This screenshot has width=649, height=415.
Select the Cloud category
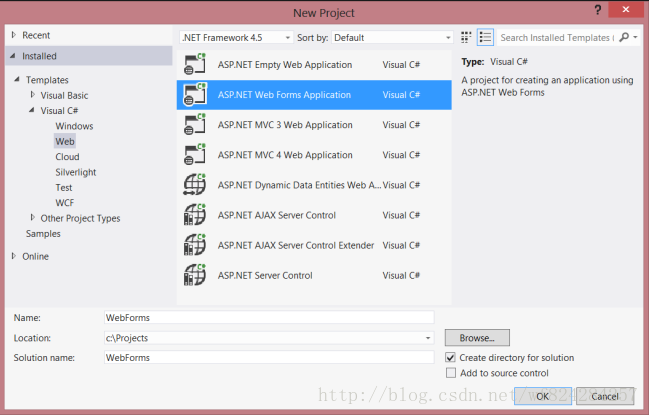pyautogui.click(x=67, y=157)
